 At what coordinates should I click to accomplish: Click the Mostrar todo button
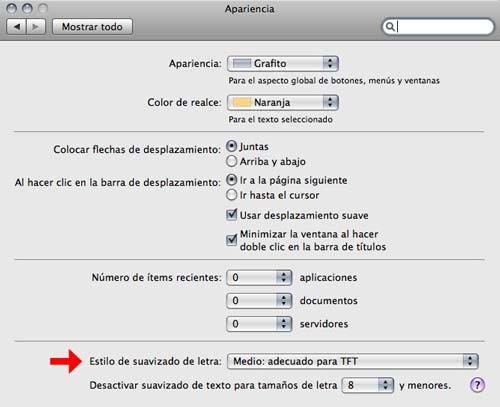click(92, 27)
